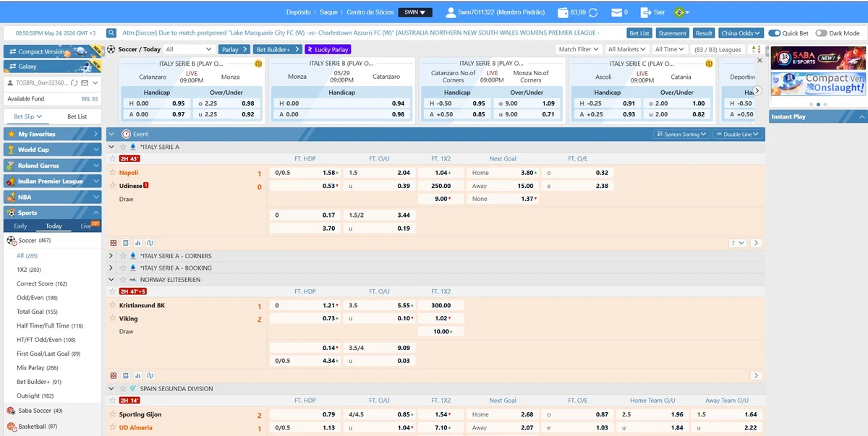Click the up-down arrows sort icon near Leagues
The image size is (868, 436).
[755, 49]
